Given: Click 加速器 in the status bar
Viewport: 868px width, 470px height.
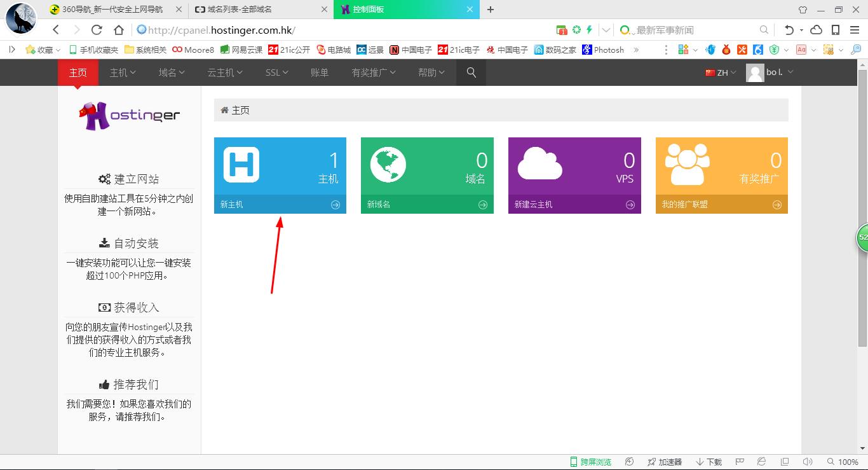Looking at the screenshot, I should (665, 462).
